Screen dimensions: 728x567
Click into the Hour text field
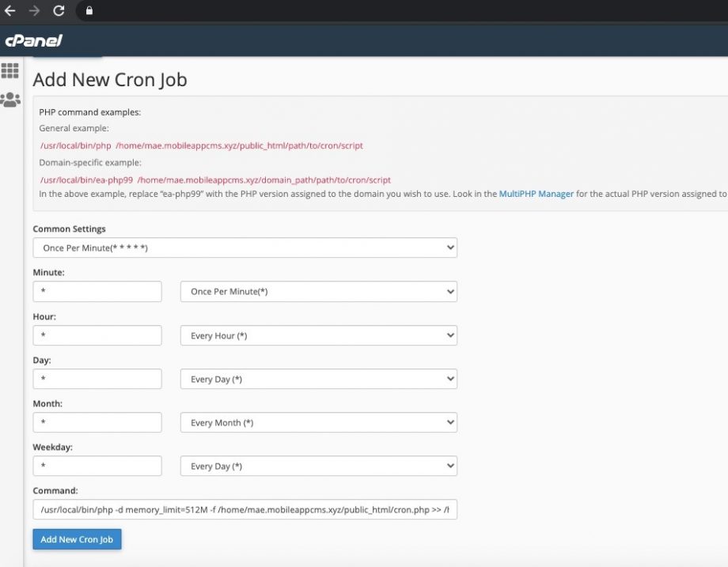point(97,335)
